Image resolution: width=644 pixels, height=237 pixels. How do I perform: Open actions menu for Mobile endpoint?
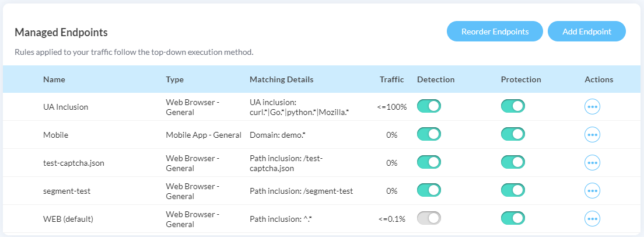pos(592,134)
